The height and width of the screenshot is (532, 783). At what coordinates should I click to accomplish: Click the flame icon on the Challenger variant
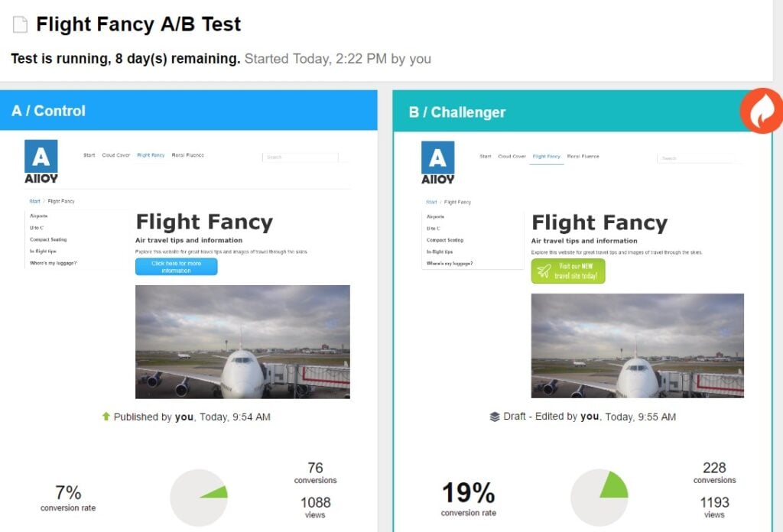pyautogui.click(x=762, y=111)
